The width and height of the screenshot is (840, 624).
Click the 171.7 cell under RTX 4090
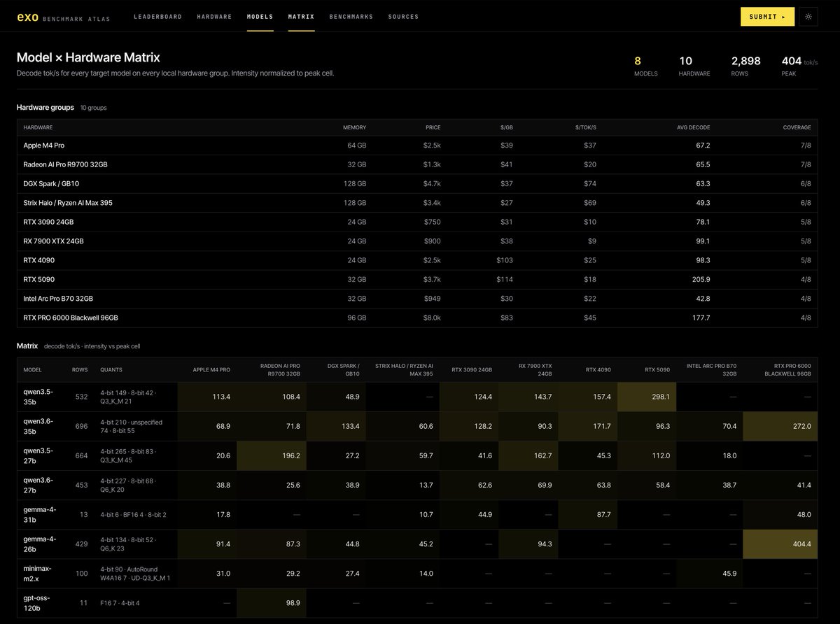tap(588, 426)
